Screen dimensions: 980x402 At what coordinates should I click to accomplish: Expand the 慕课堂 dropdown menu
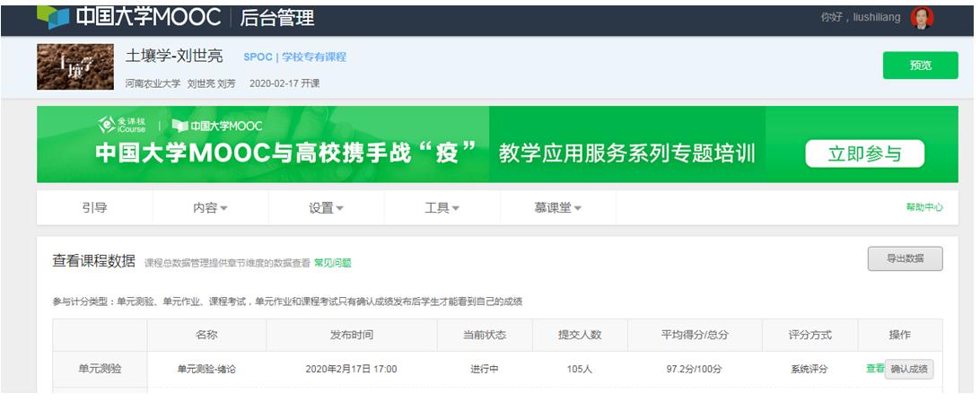pos(557,207)
